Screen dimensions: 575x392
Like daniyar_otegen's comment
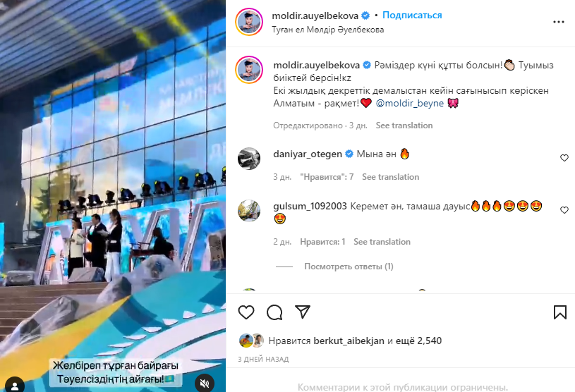pos(564,158)
